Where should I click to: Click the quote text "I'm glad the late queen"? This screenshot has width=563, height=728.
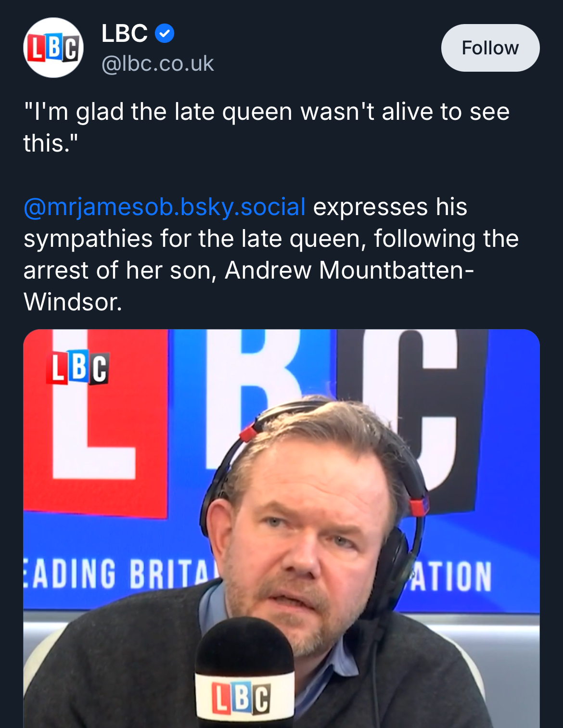tap(159, 112)
